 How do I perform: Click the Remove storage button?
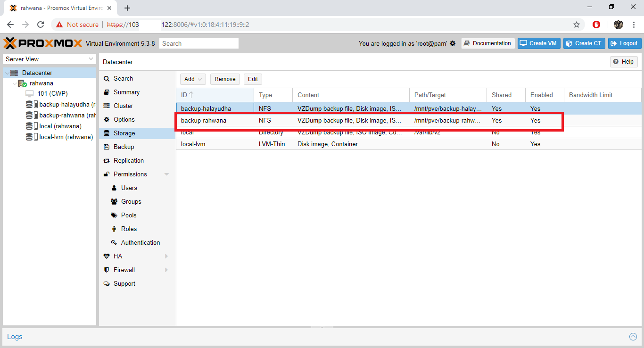click(x=225, y=79)
